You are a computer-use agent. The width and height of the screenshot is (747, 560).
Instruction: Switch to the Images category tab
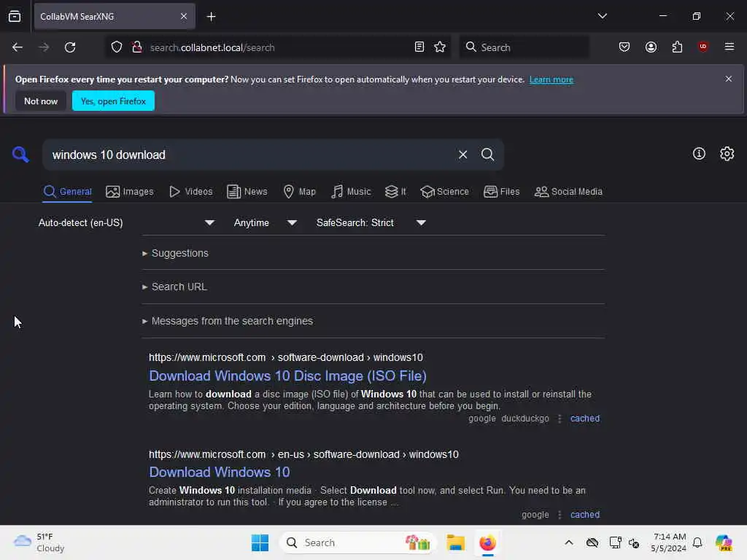[130, 192]
